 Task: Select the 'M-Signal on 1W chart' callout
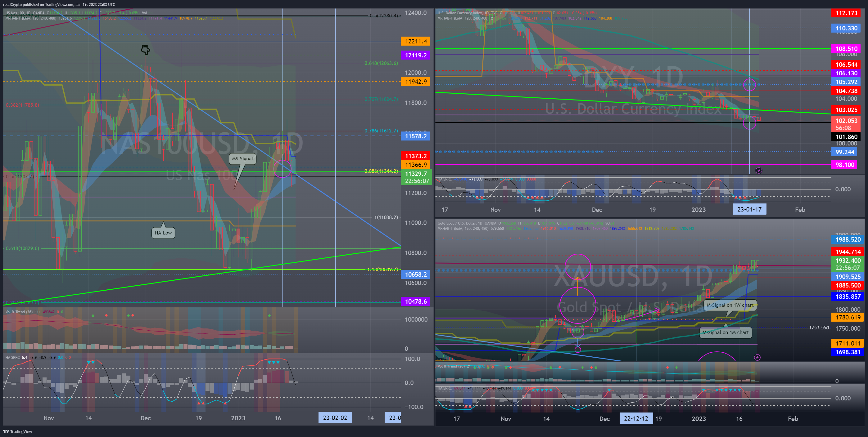[x=730, y=305]
